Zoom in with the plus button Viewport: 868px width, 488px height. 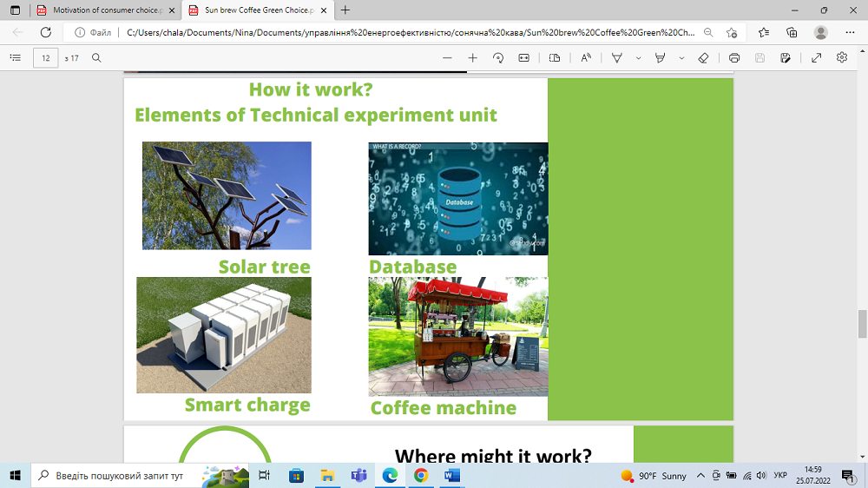tap(472, 58)
